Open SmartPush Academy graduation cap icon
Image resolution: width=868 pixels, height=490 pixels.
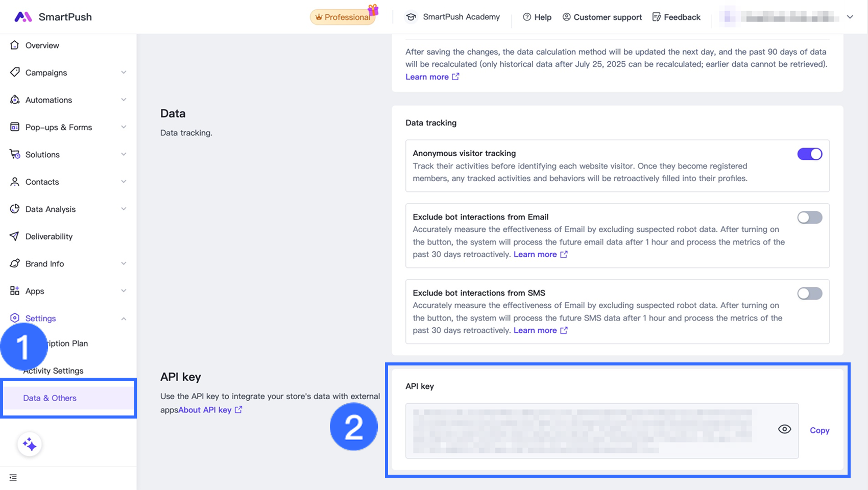411,17
